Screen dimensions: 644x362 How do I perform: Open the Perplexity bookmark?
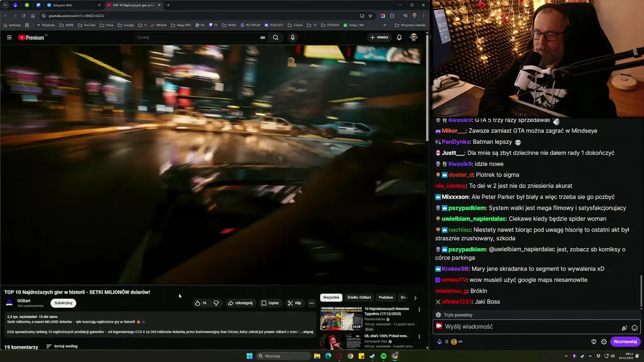[x=46, y=25]
